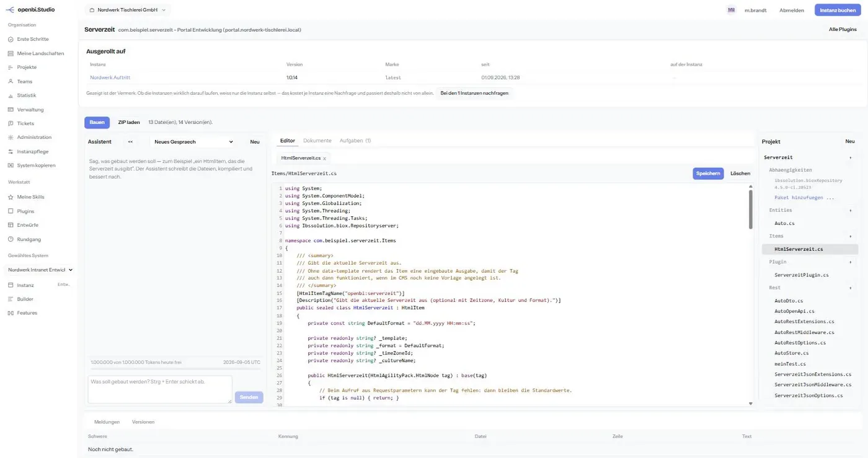Open AutoOpenApi.cs in the project tree

click(794, 311)
